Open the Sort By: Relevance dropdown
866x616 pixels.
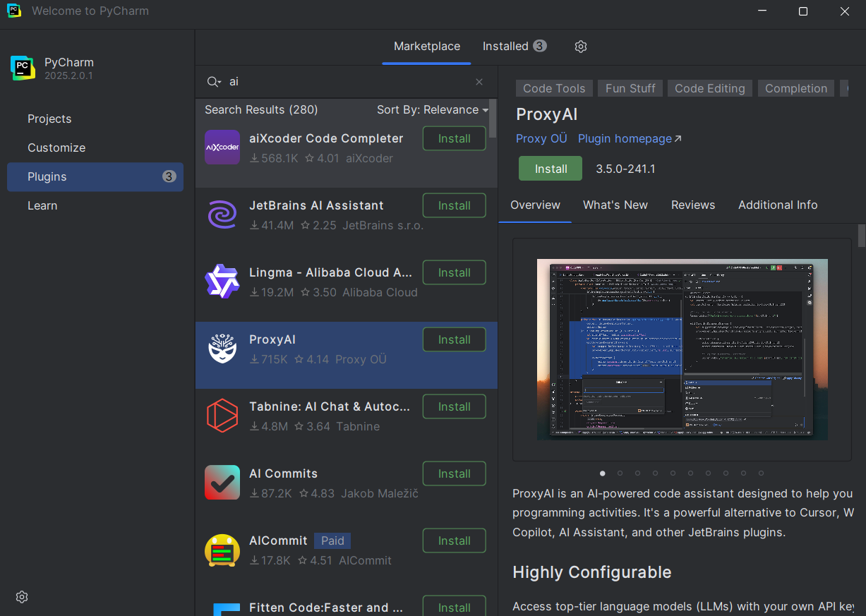[433, 110]
